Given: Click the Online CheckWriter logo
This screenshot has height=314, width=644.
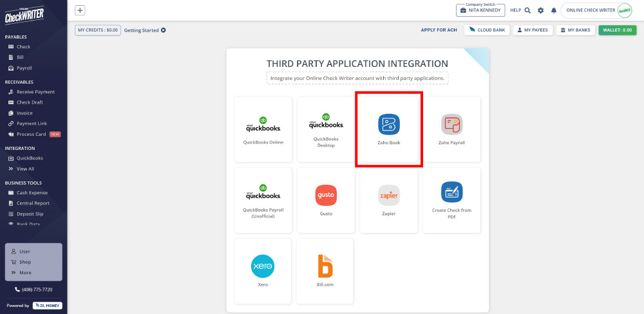Looking at the screenshot, I should (x=24, y=15).
